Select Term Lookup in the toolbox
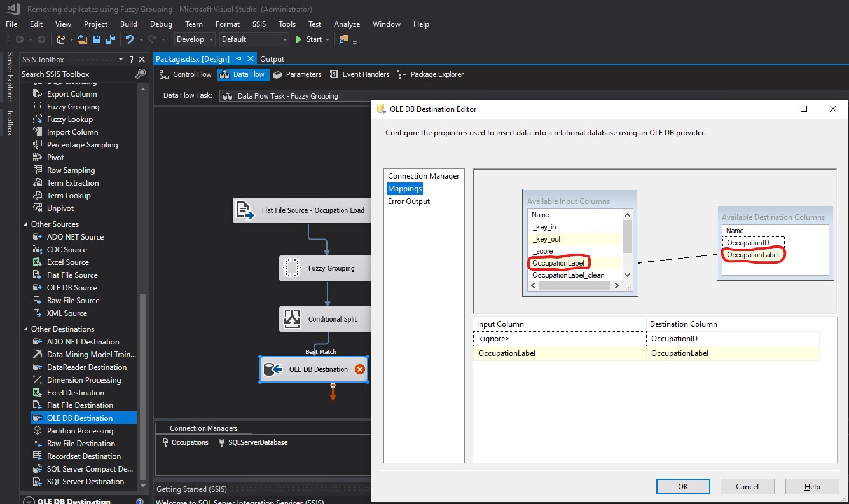Screen dimensions: 849x504 coord(69,196)
